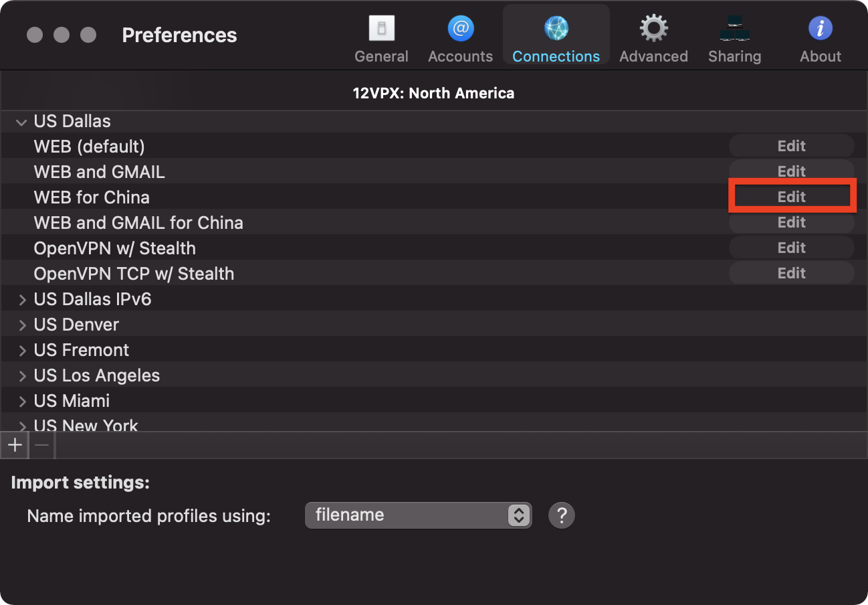This screenshot has height=605, width=868.
Task: Edit the OpenVPN TCP w/ Stealth connection
Action: pos(791,273)
